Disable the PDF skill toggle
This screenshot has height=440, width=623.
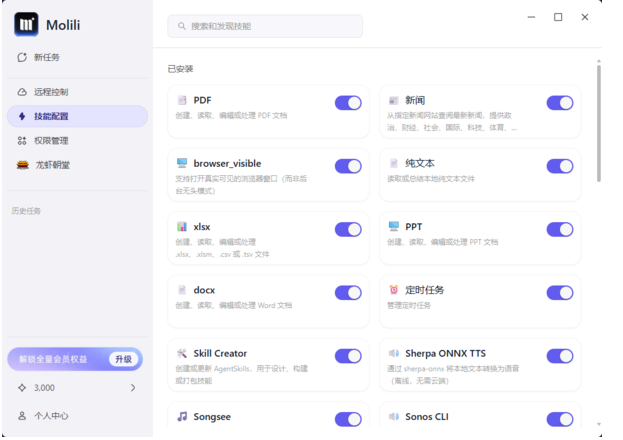tap(348, 103)
